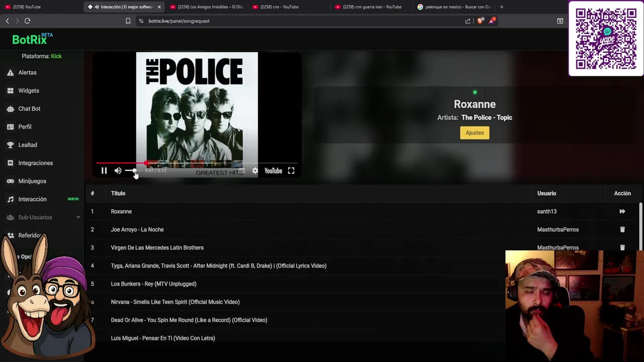Click the Integraciones icon
This screenshot has width=644, height=362.
10,163
